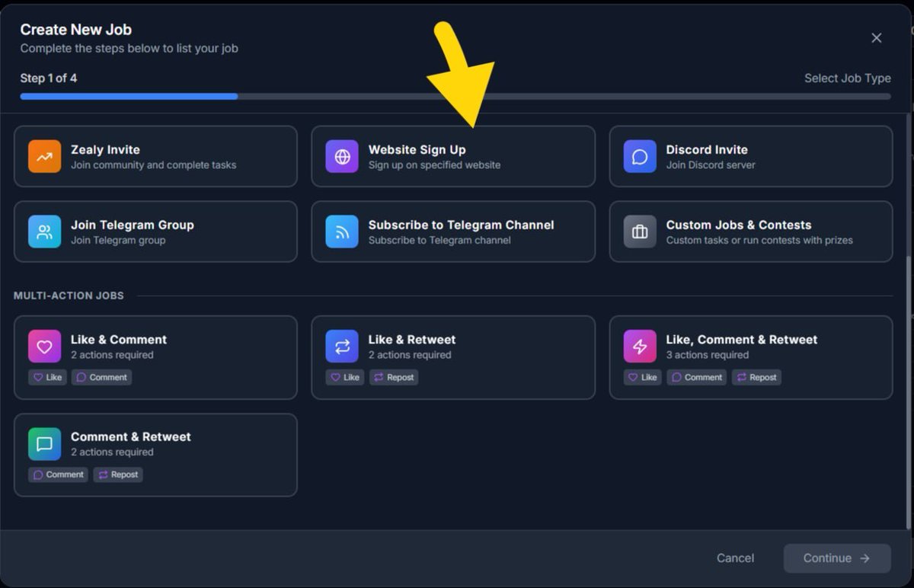Cancel the job creation
914x588 pixels.
pos(735,558)
